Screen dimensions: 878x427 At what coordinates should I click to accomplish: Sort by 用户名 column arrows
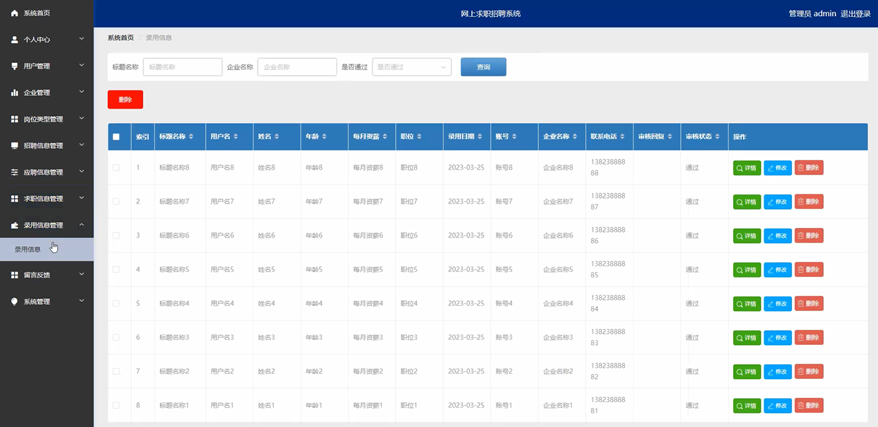[236, 137]
